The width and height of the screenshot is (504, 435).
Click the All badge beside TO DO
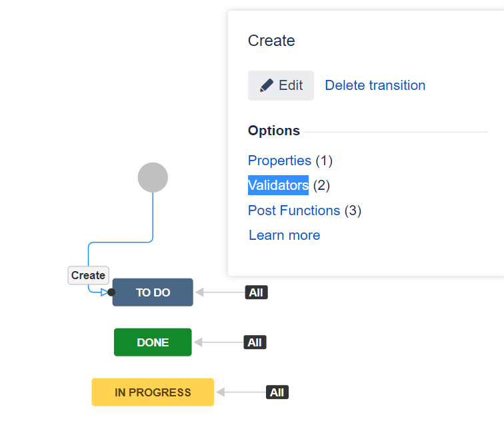click(256, 292)
